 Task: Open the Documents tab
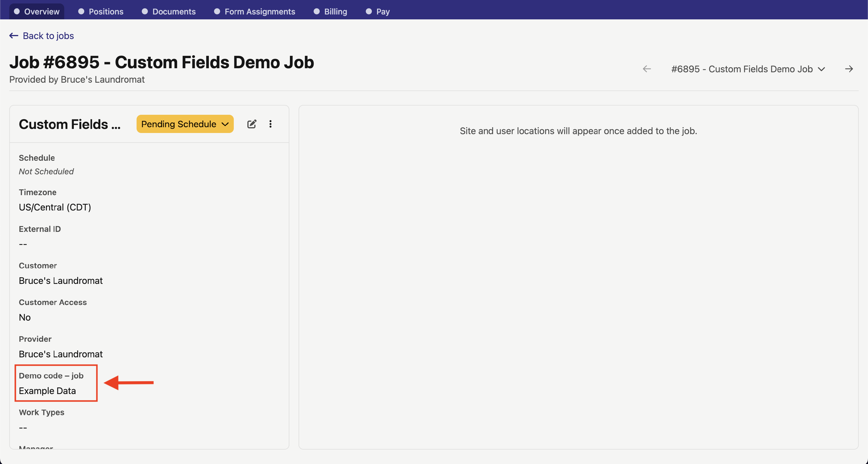point(168,12)
